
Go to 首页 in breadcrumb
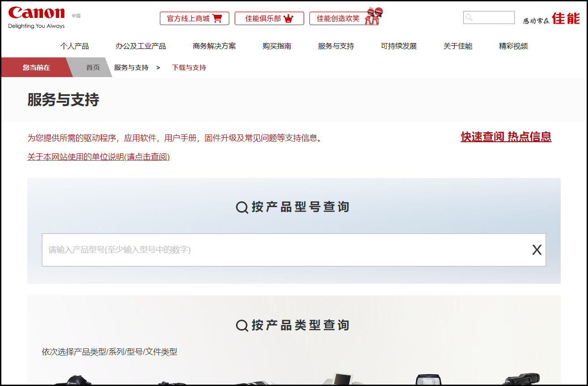tap(93, 68)
